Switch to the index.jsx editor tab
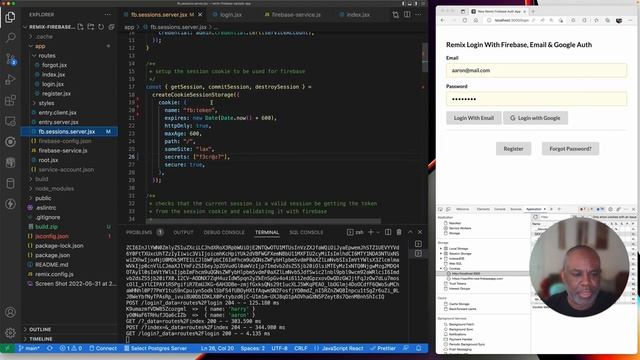 358,15
